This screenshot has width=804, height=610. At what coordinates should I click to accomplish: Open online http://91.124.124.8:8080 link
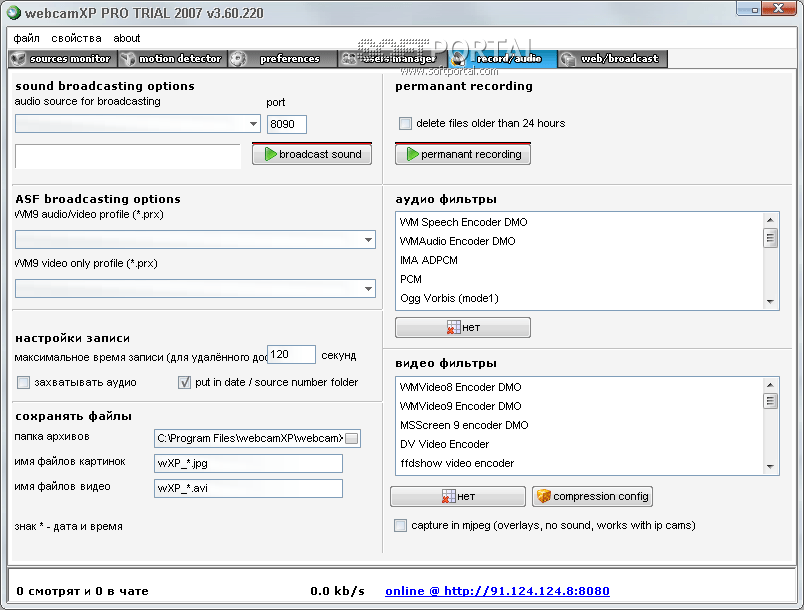tap(497, 591)
